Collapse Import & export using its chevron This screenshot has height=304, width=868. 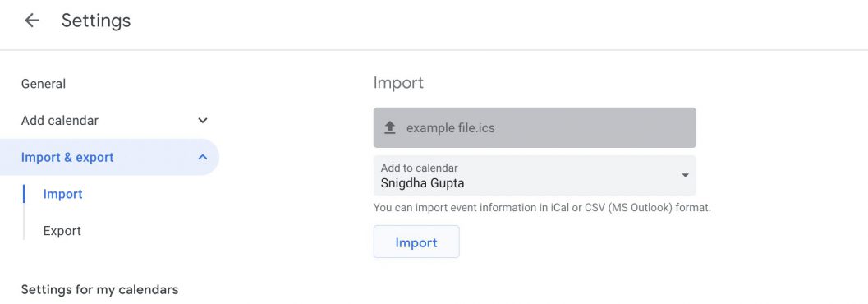coord(203,157)
